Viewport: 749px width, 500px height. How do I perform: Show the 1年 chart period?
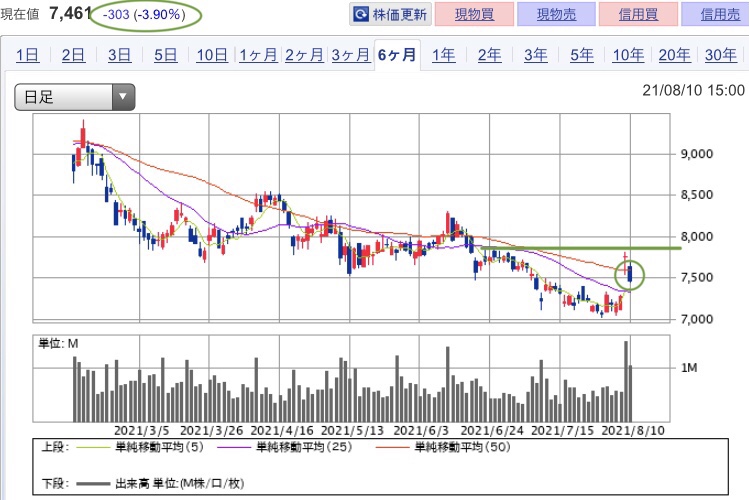tap(443, 55)
